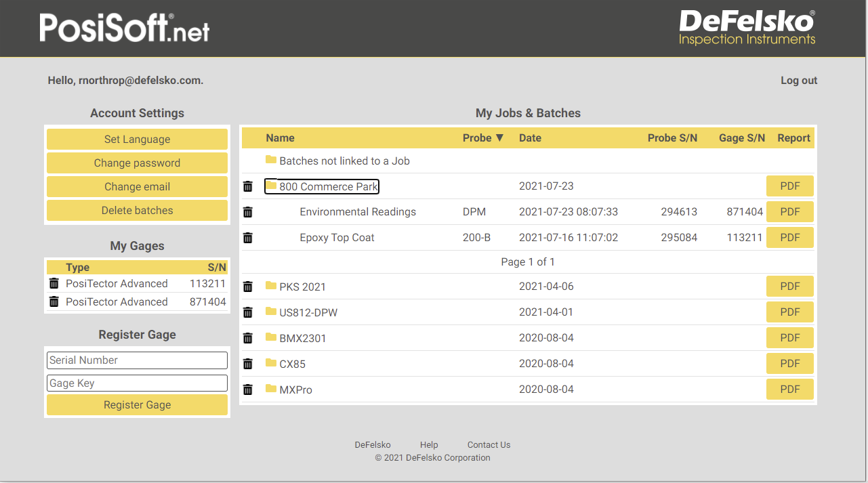This screenshot has height=483, width=868.
Task: Expand Batches not linked to a Job
Action: 344,161
